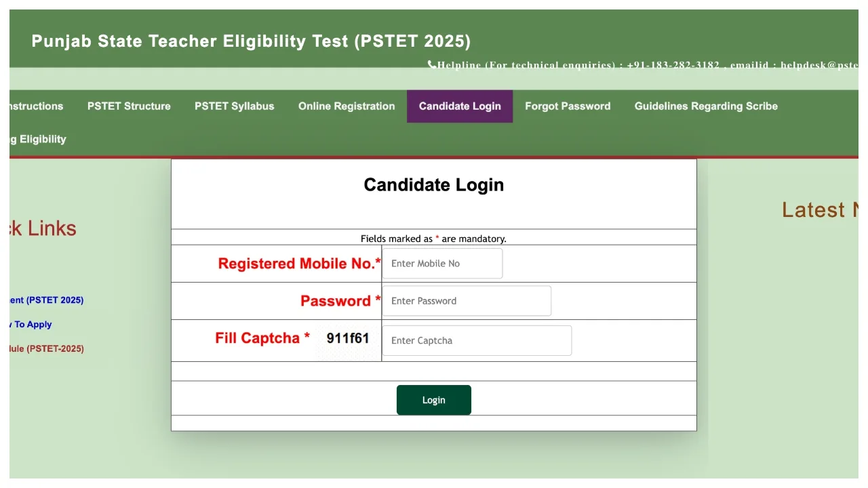Viewport: 868px width, 488px height.
Task: Focus the Enter Password field
Action: [x=467, y=300]
